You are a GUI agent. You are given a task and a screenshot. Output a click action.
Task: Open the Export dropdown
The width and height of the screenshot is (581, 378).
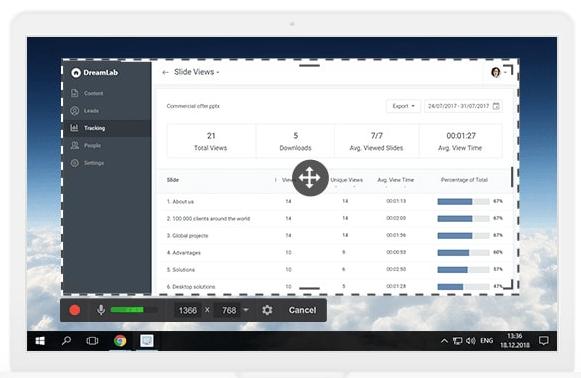click(x=403, y=106)
